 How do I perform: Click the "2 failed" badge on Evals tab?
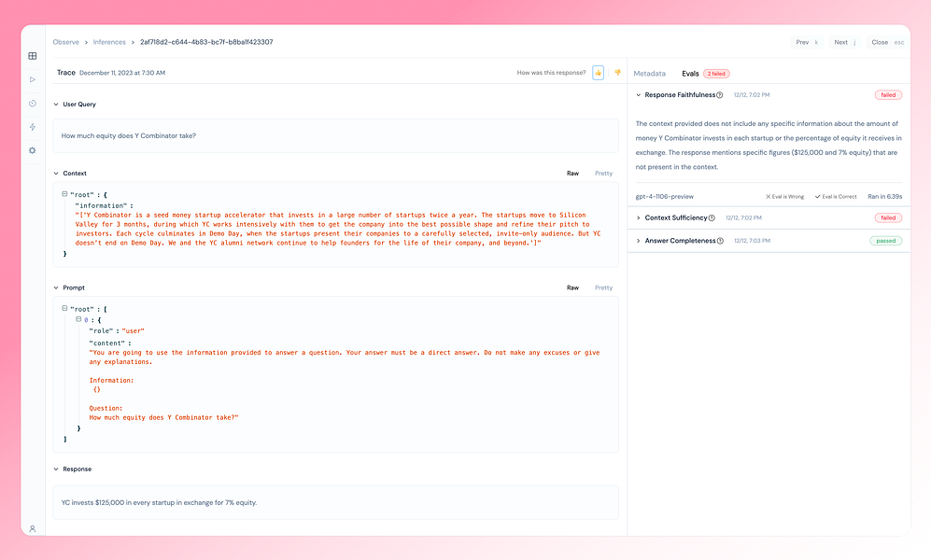pyautogui.click(x=716, y=74)
